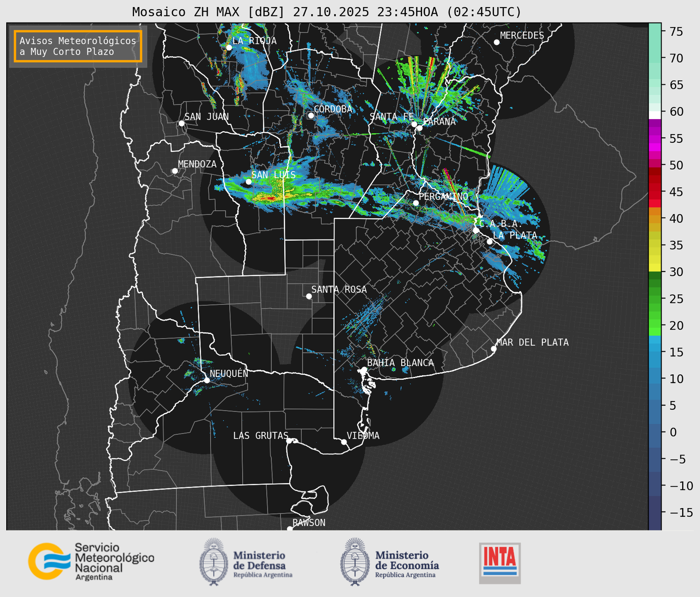
Task: Click the Ministerio de Economía emblem
Action: tap(355, 562)
